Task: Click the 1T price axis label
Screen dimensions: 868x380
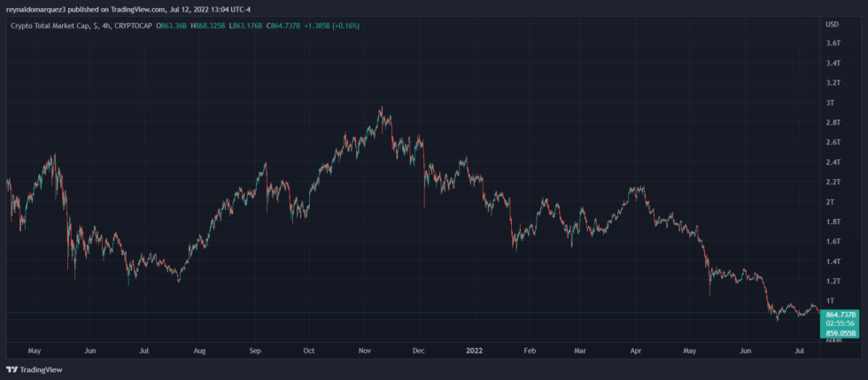Action: (830, 301)
